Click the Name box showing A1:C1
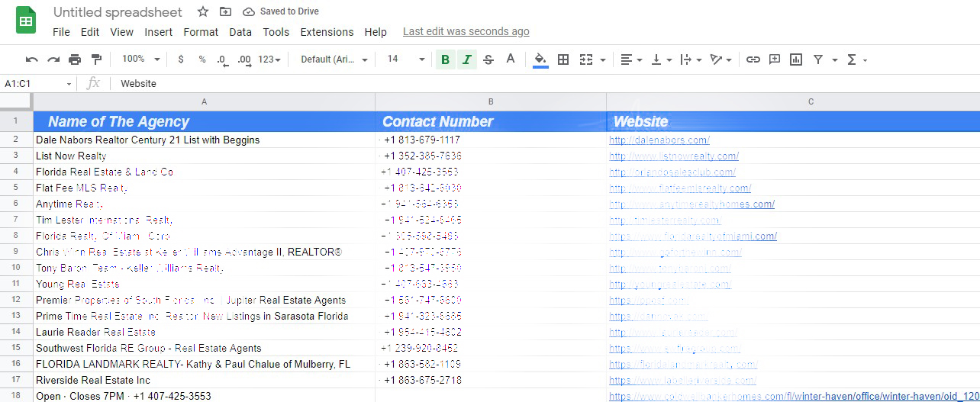The width and height of the screenshot is (980, 402). pos(39,84)
